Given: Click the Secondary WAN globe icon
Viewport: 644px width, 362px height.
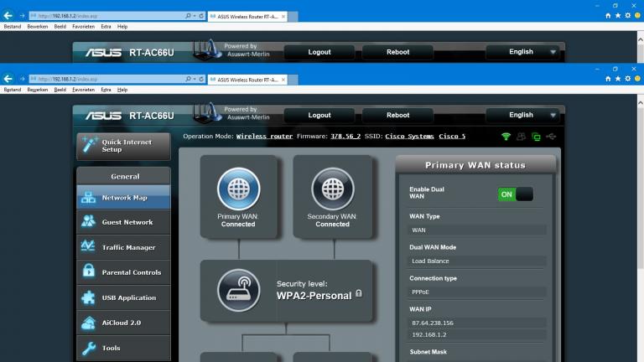Looking at the screenshot, I should (x=332, y=189).
